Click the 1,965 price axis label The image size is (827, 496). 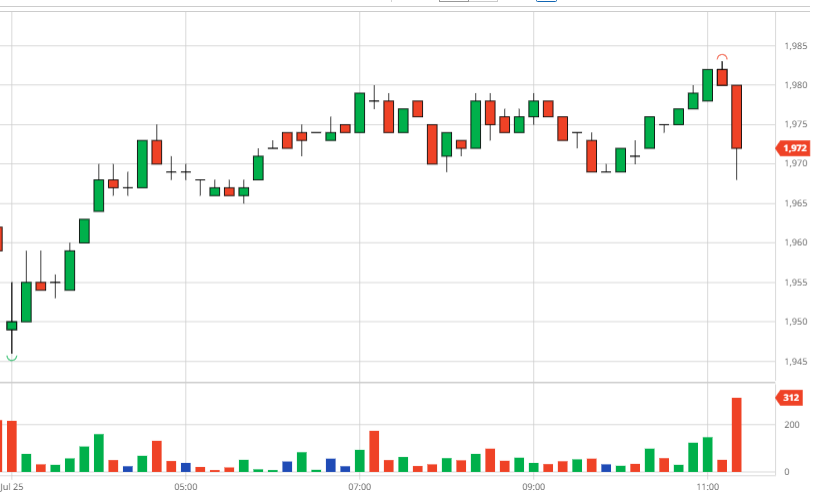(x=796, y=203)
